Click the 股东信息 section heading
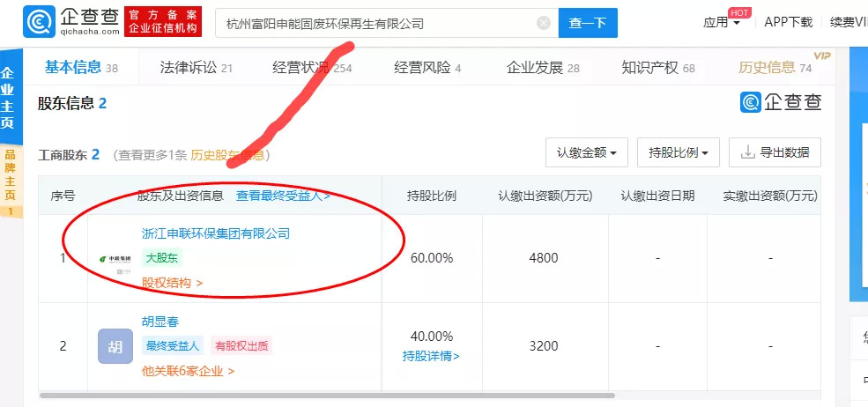 click(x=71, y=103)
